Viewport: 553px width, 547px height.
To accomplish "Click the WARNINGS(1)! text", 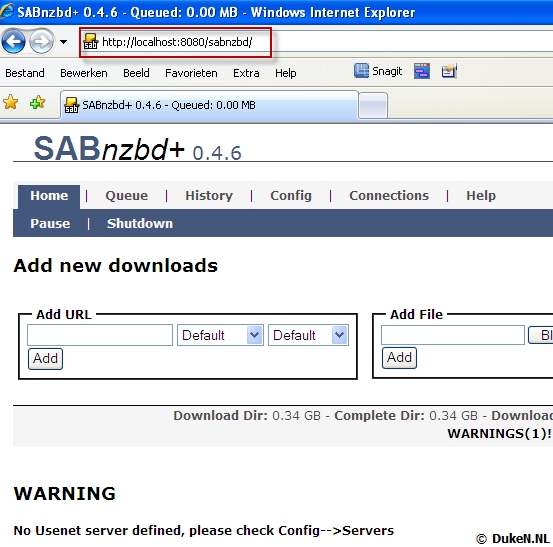I will 499,433.
